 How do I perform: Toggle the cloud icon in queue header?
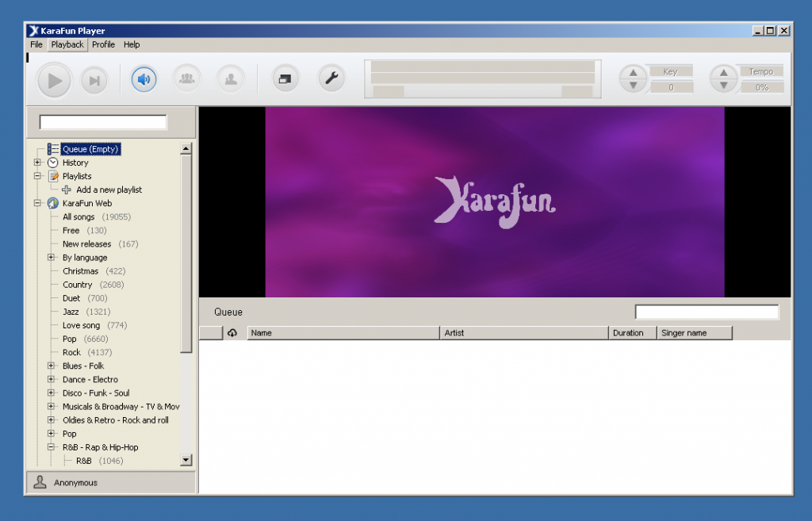click(232, 332)
